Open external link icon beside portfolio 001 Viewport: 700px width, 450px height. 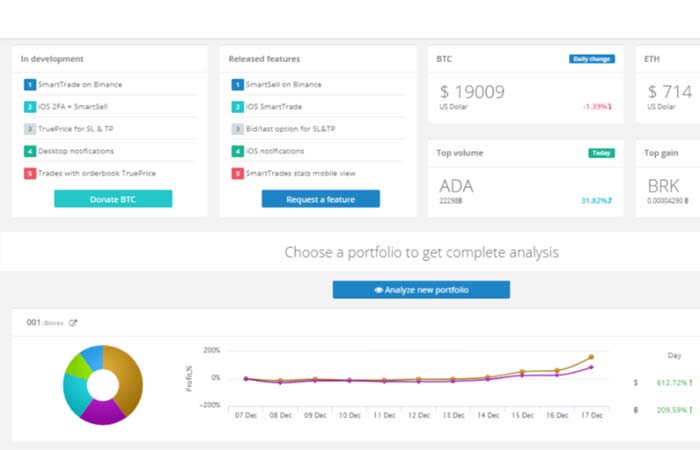coord(73,323)
